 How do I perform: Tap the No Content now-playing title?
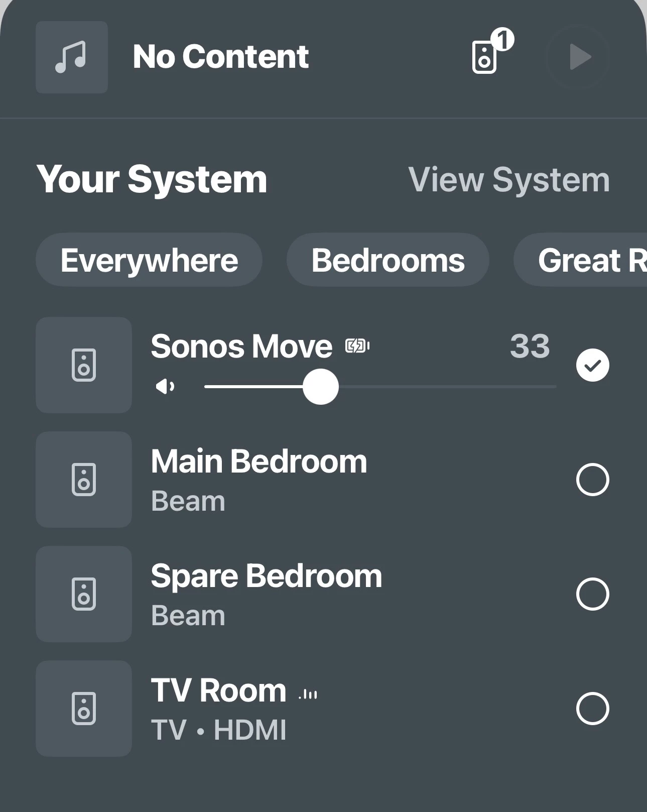(220, 56)
